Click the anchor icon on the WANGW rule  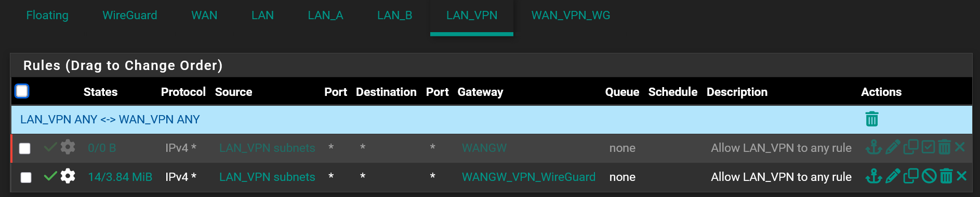pyautogui.click(x=873, y=147)
